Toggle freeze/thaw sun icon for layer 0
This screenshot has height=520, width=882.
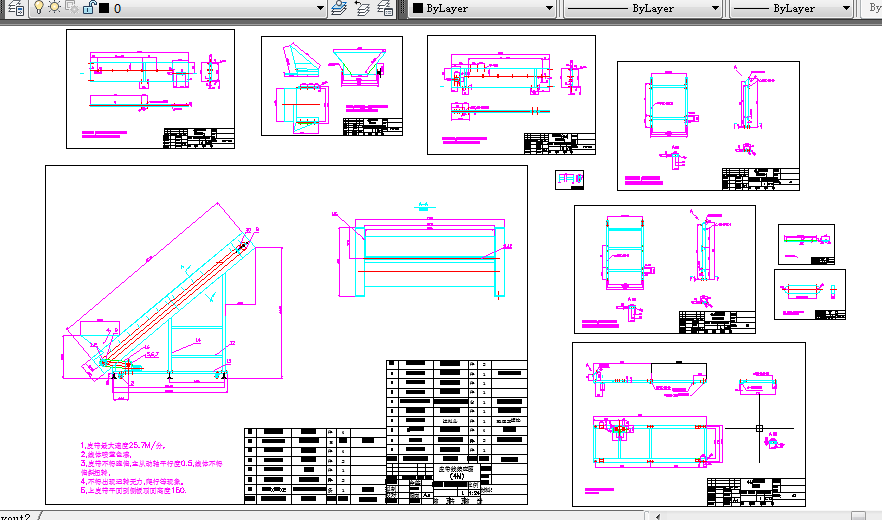(55, 7)
